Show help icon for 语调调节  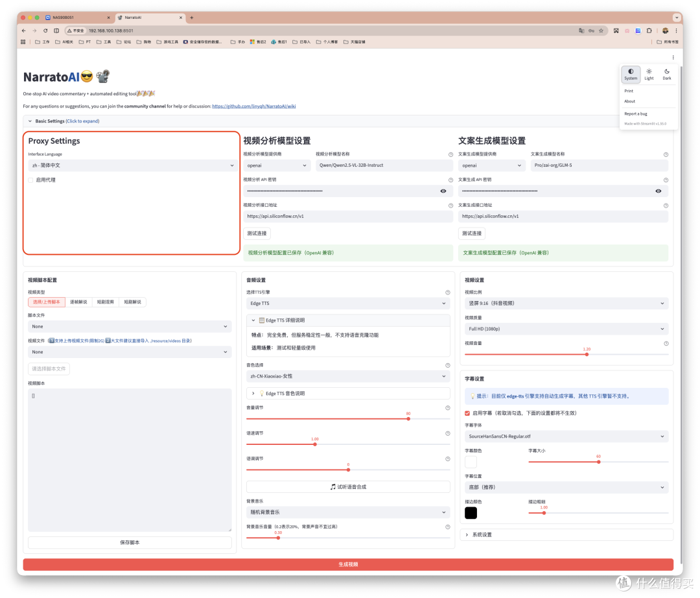click(447, 459)
